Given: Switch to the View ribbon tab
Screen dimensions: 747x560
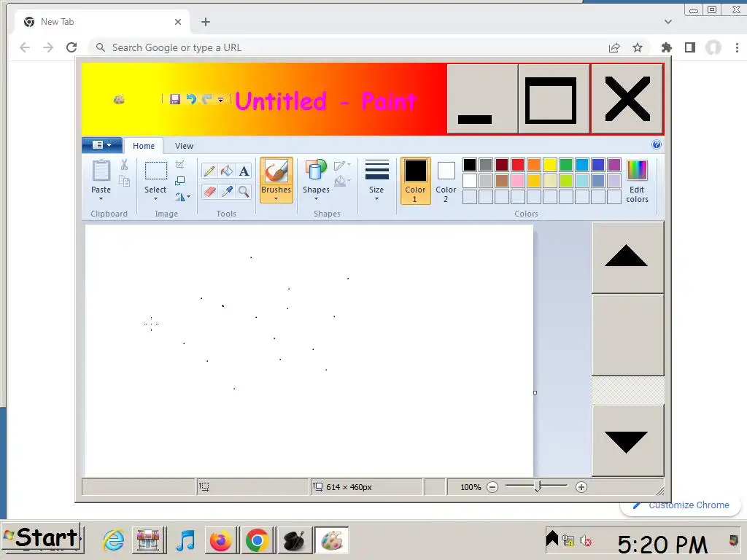Looking at the screenshot, I should coord(184,146).
